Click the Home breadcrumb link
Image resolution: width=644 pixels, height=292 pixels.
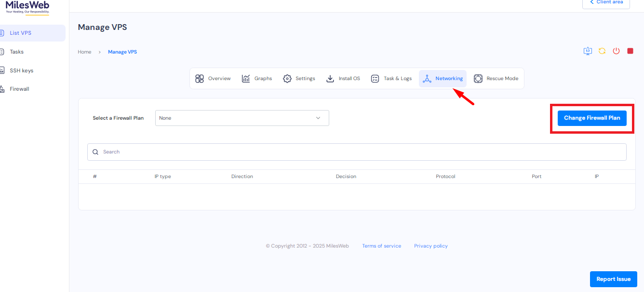tap(84, 52)
